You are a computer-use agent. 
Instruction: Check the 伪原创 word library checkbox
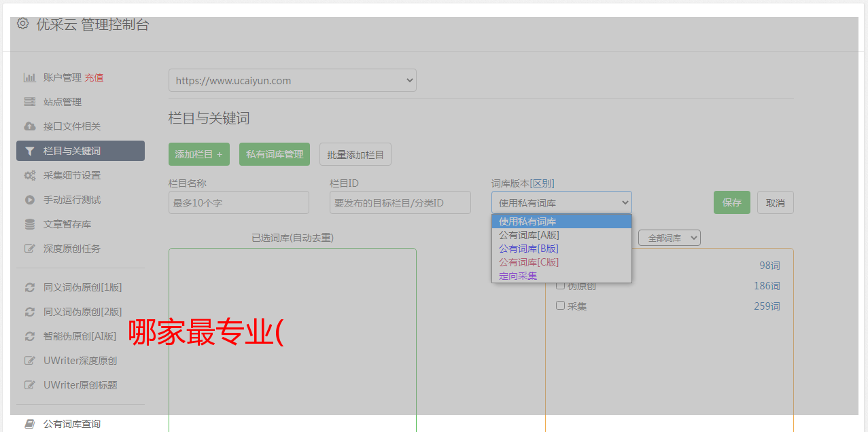tap(561, 285)
